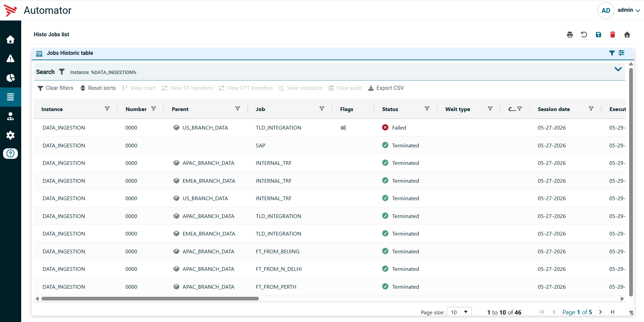Select the list view sidebar icon

pyautogui.click(x=10, y=97)
